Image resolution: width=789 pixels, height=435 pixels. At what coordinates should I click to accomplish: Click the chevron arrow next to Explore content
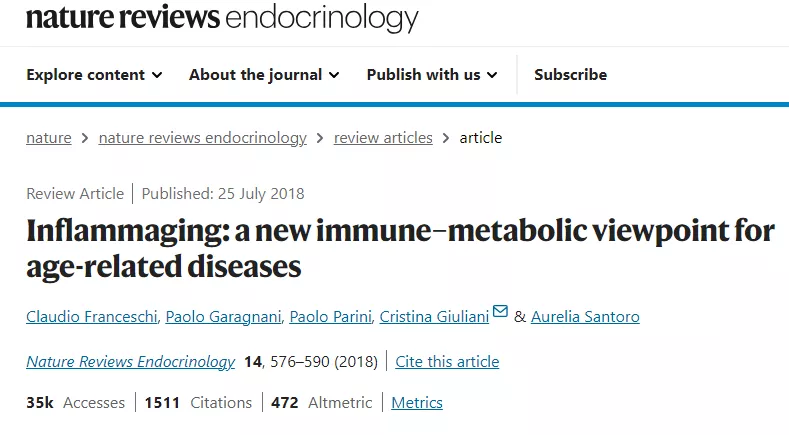(157, 75)
